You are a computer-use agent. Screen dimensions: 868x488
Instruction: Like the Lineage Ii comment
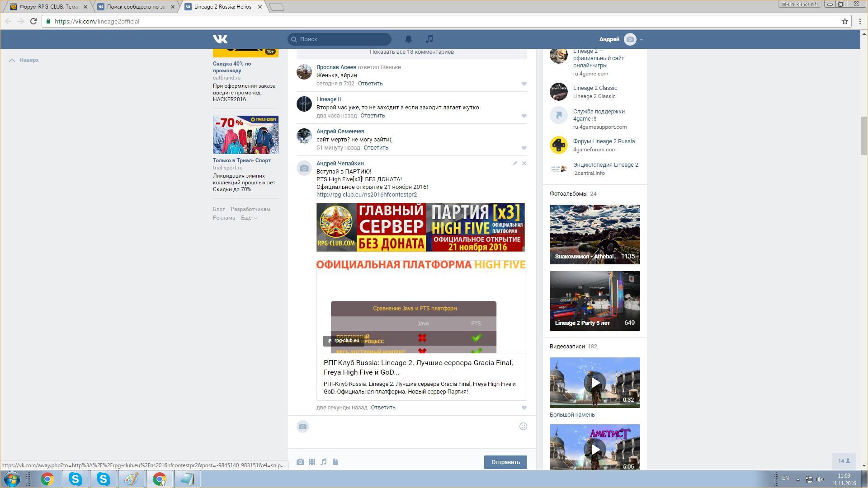click(x=524, y=116)
